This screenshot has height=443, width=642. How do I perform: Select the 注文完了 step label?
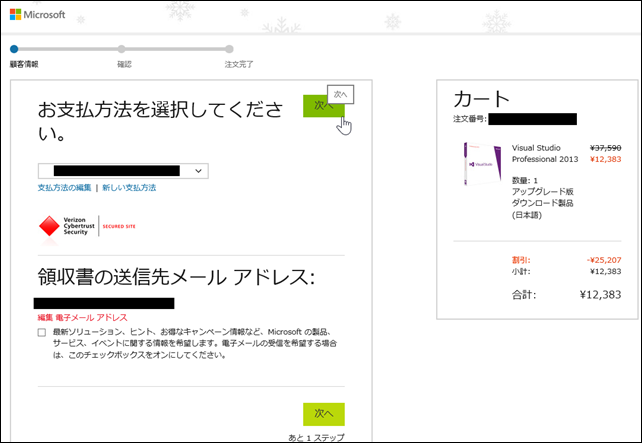[x=239, y=64]
